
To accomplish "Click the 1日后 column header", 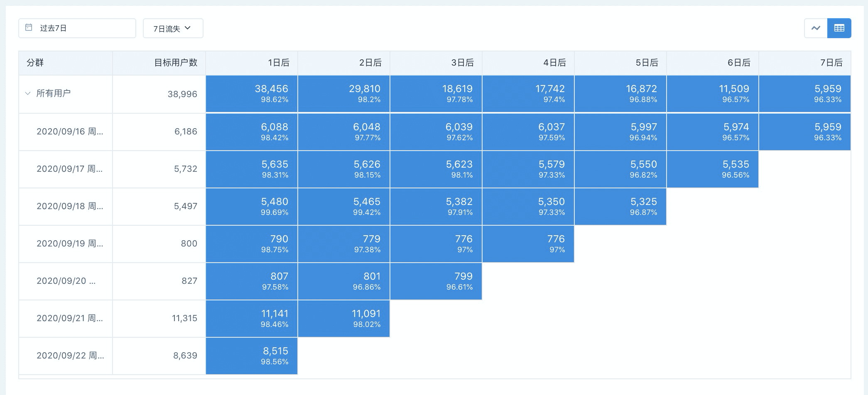I will [252, 63].
